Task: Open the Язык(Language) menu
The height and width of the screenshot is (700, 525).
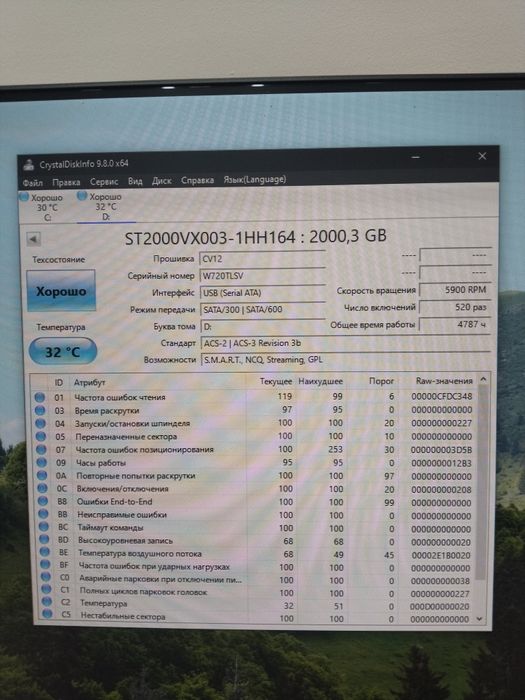Action: pos(254,179)
